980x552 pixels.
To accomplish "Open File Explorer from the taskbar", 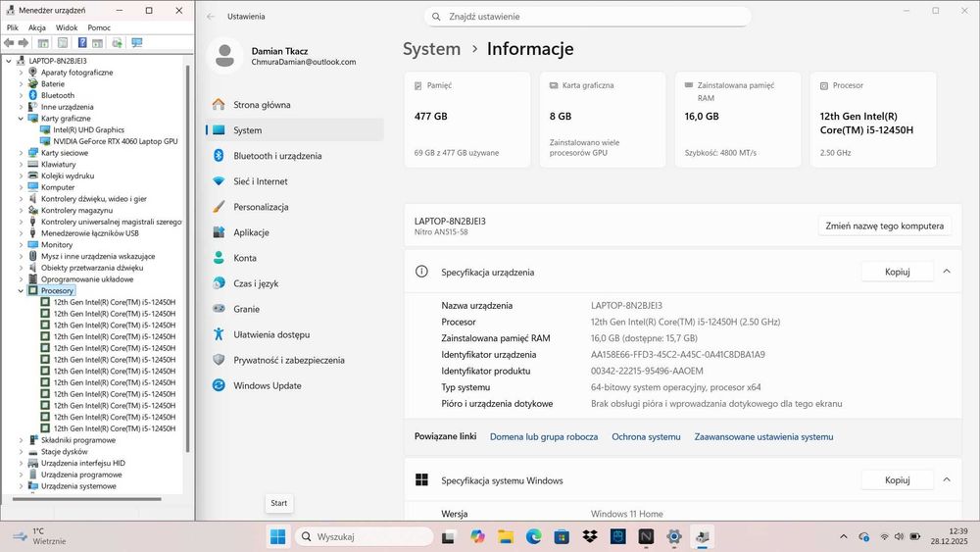I will click(x=505, y=537).
